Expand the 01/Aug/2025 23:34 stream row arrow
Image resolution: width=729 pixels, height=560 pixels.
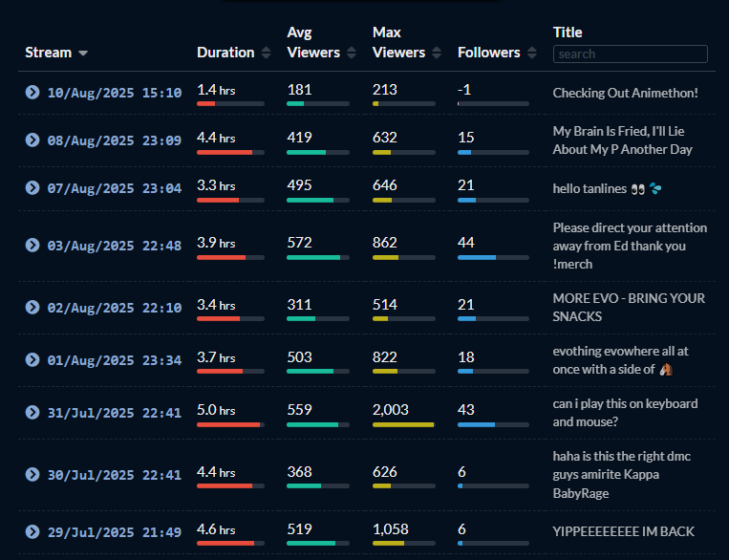point(32,359)
